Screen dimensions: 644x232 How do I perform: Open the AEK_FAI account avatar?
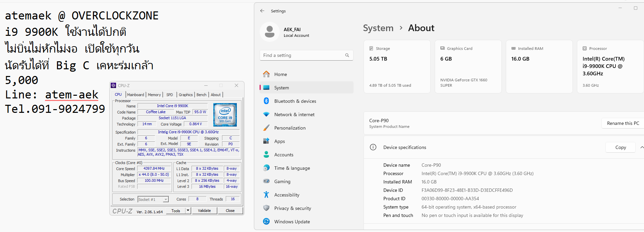pos(270,32)
